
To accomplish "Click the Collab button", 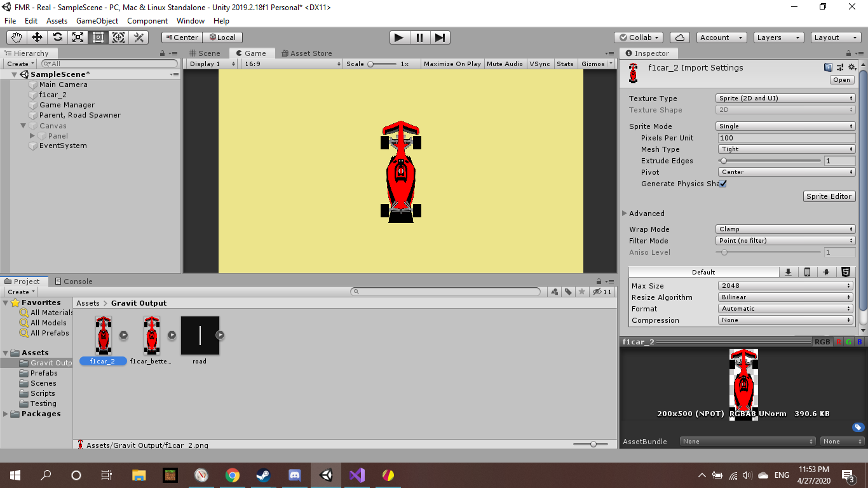I will [639, 37].
